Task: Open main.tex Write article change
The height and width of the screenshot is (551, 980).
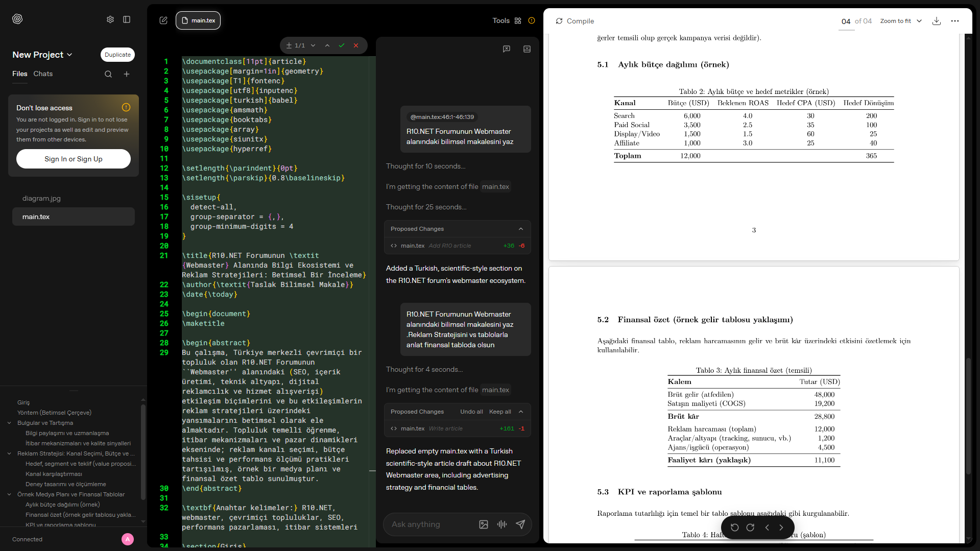Action: click(458, 428)
